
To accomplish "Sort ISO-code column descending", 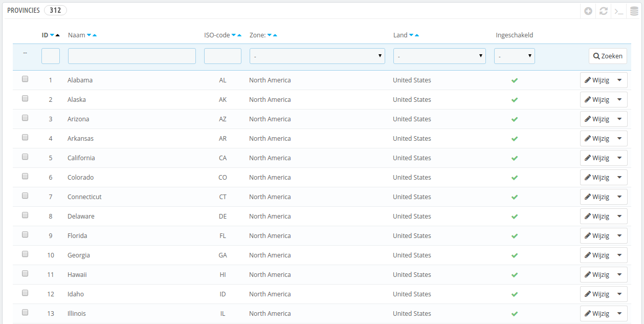I will point(234,35).
